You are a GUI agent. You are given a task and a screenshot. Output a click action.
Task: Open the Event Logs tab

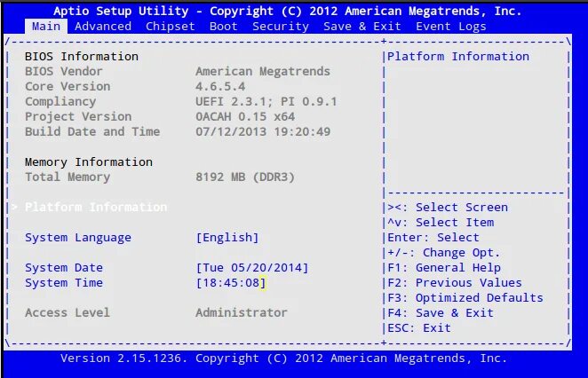pos(451,27)
